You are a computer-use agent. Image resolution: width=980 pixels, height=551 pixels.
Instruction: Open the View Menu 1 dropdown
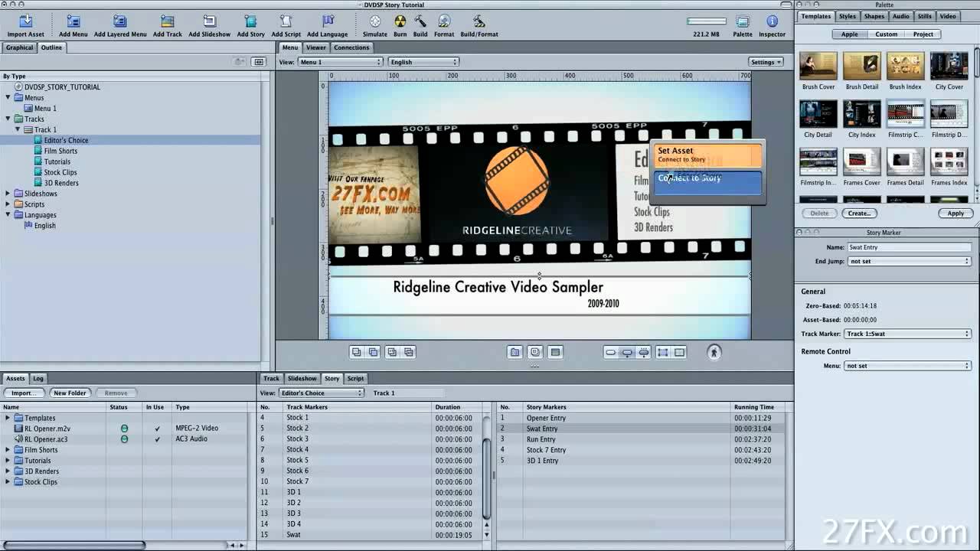pyautogui.click(x=340, y=62)
